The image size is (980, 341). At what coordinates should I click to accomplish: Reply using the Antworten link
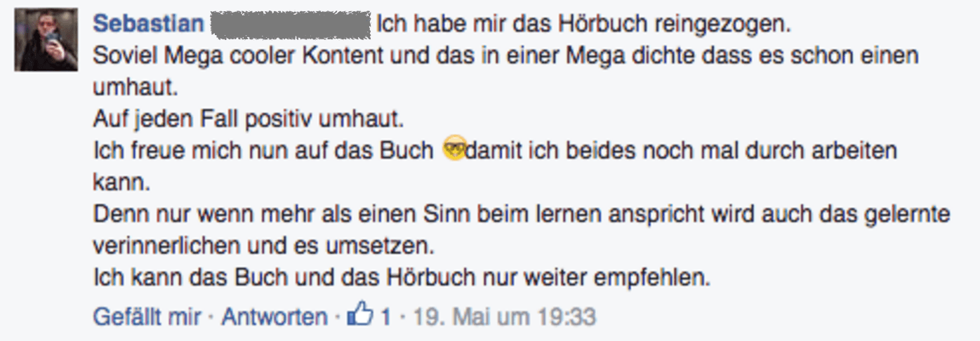click(274, 317)
